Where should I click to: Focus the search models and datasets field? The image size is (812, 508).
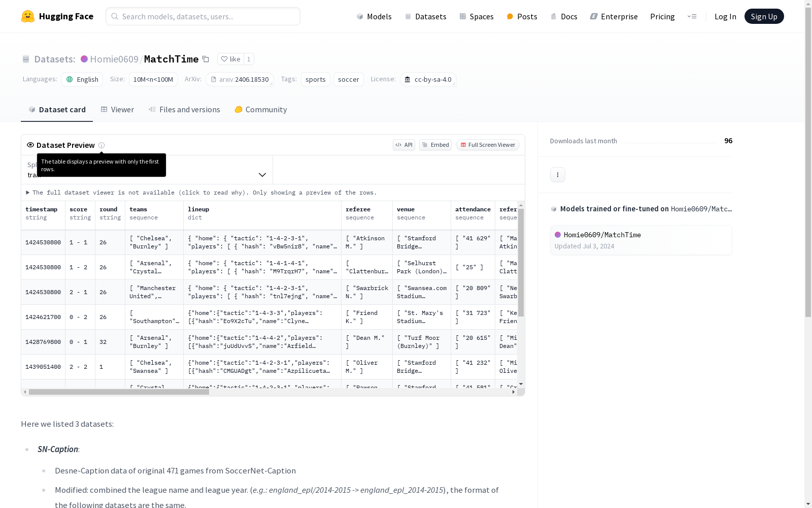(x=203, y=16)
